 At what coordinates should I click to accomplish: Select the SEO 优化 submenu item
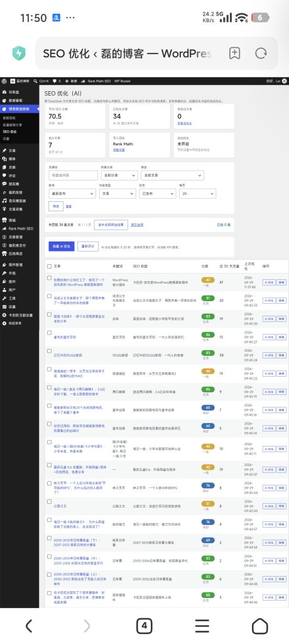[x=10, y=131]
